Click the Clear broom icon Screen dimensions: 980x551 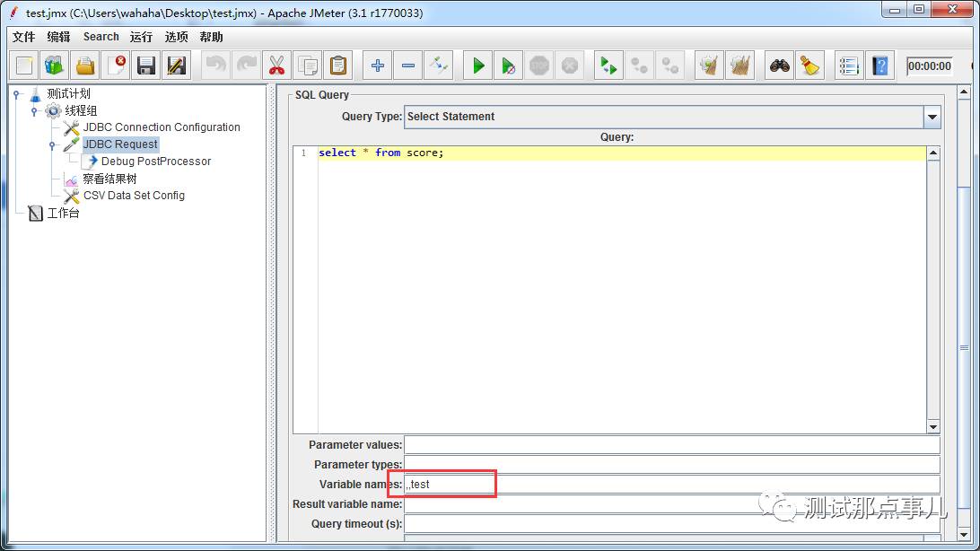click(x=709, y=66)
